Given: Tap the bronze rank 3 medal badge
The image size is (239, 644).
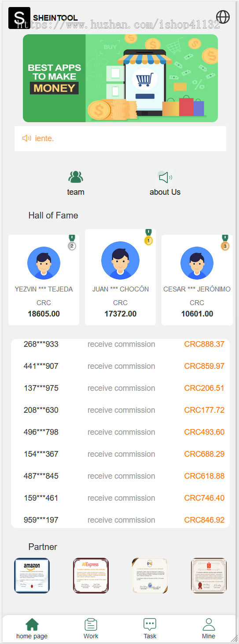Looking at the screenshot, I should pyautogui.click(x=225, y=243).
